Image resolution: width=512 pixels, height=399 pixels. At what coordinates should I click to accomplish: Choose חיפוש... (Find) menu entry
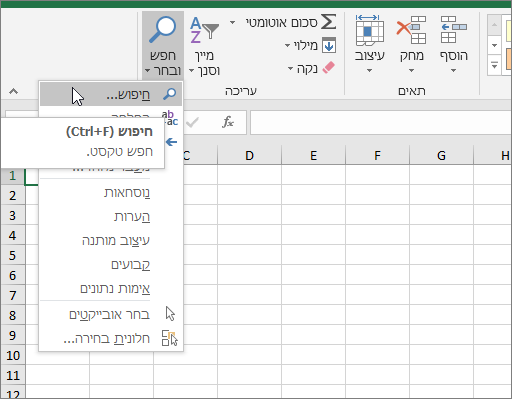pos(111,94)
